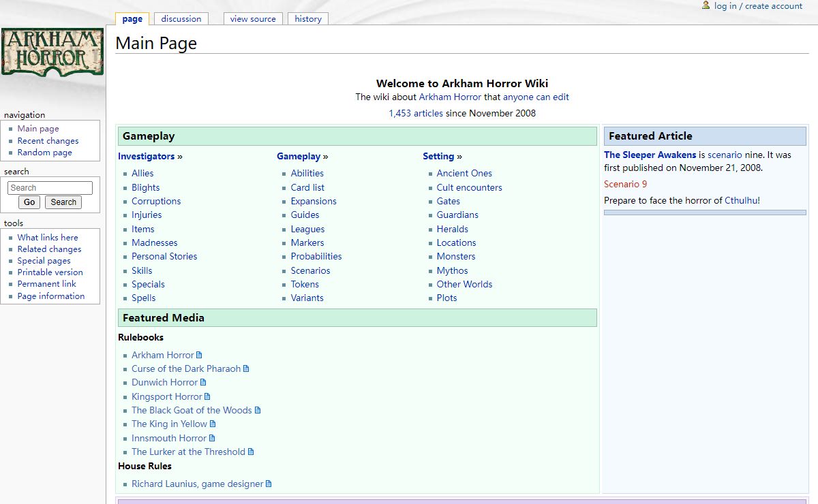Viewport: 818px width, 504px height.
Task: Open the Monsters page
Action: pyautogui.click(x=456, y=256)
